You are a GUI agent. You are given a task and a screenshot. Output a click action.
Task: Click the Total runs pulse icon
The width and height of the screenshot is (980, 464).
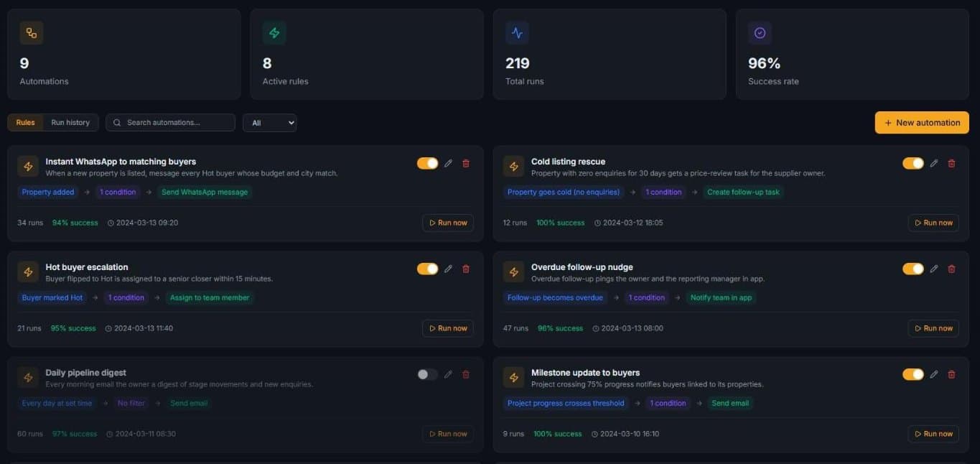(517, 33)
